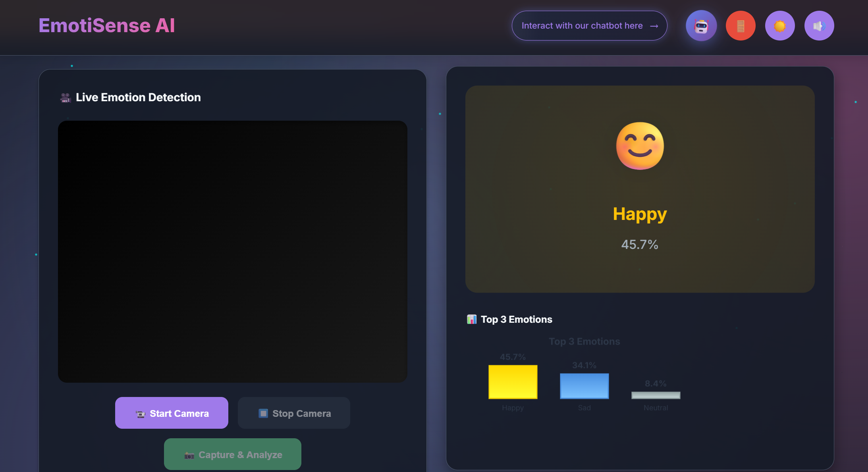Click the camera flash icon in Capture & Analyze
This screenshot has height=472, width=868.
(x=190, y=455)
